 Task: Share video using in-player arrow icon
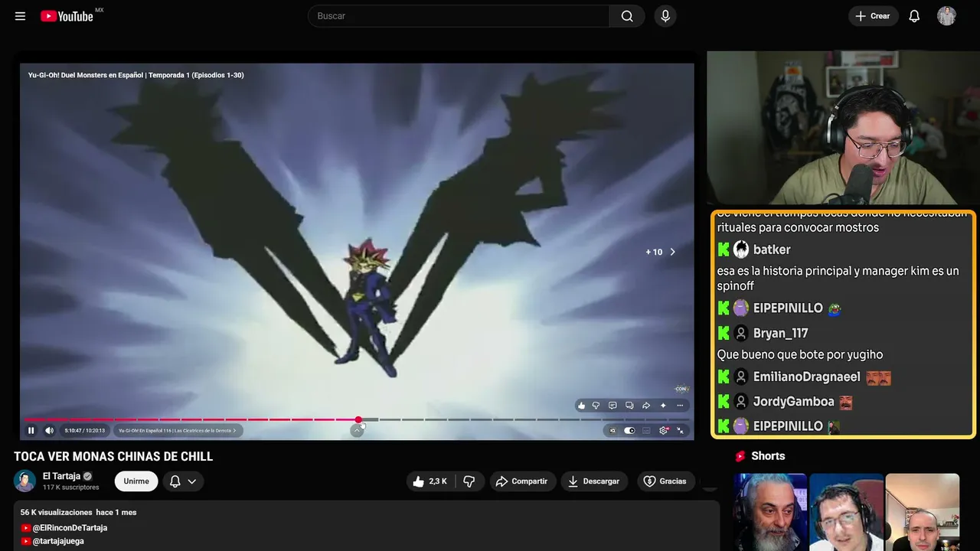pyautogui.click(x=646, y=406)
